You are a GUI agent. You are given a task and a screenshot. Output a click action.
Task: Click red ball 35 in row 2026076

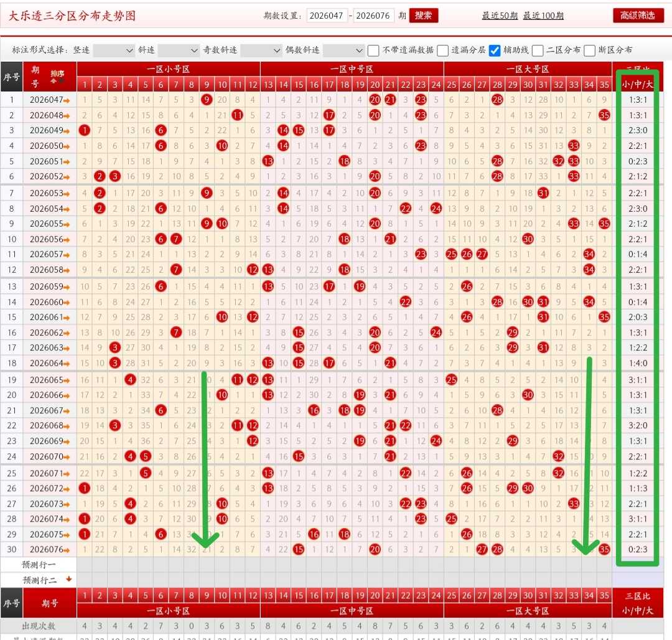[x=604, y=549]
